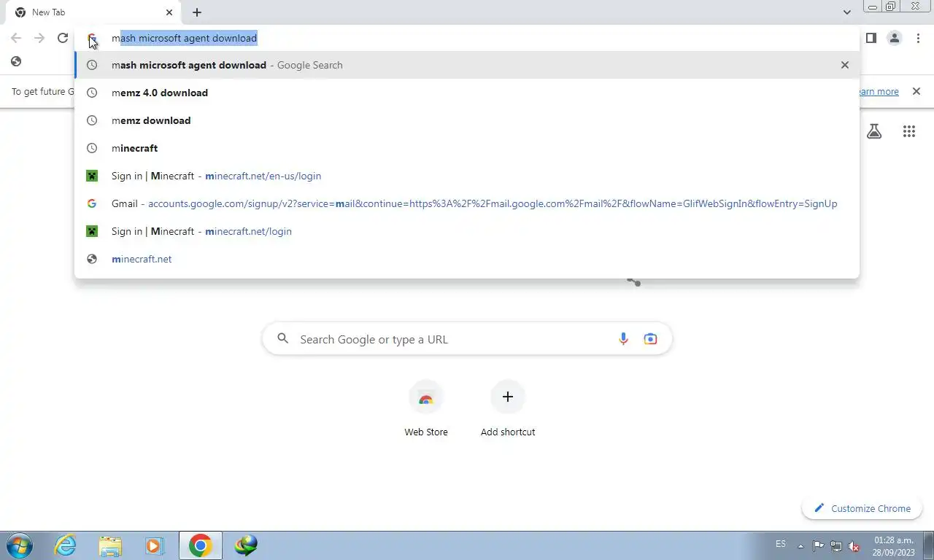Show hidden tray icons arrow
This screenshot has height=560, width=934.
[800, 545]
